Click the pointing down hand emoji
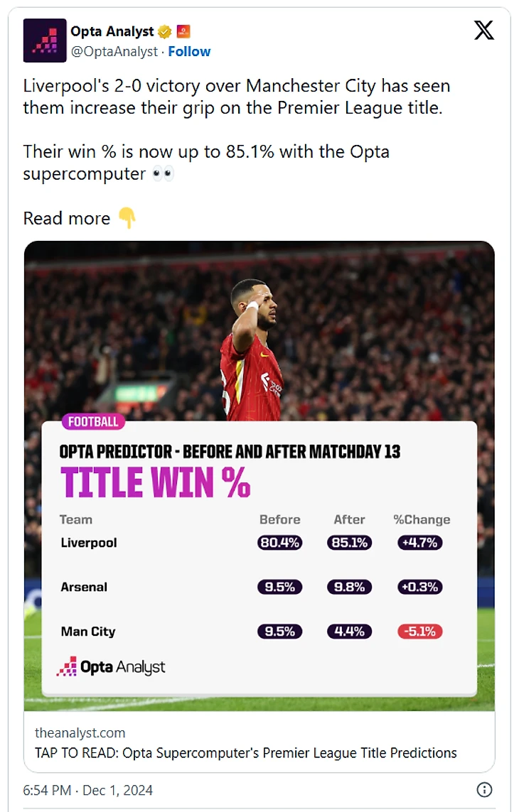519x812 pixels. [127, 217]
